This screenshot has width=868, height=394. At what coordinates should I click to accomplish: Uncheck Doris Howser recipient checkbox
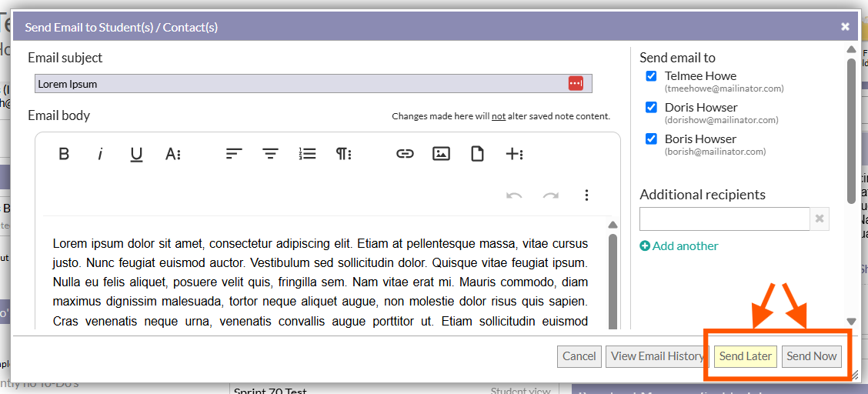[x=651, y=108]
